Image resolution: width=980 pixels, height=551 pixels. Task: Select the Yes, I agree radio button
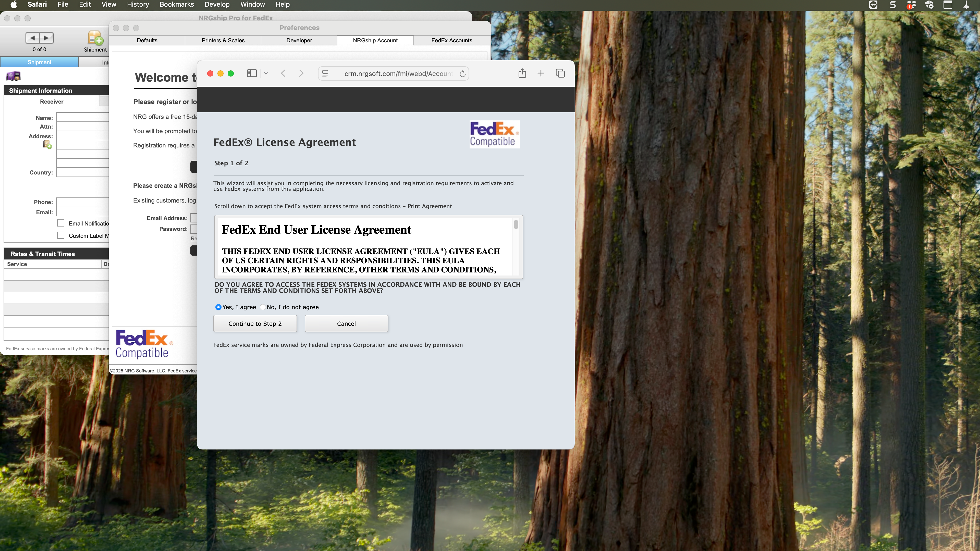(218, 307)
